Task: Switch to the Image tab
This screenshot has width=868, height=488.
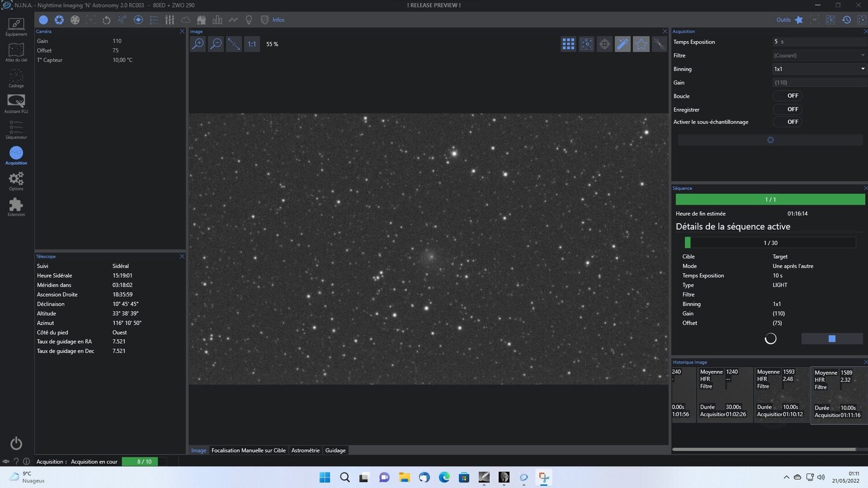Action: pyautogui.click(x=198, y=450)
